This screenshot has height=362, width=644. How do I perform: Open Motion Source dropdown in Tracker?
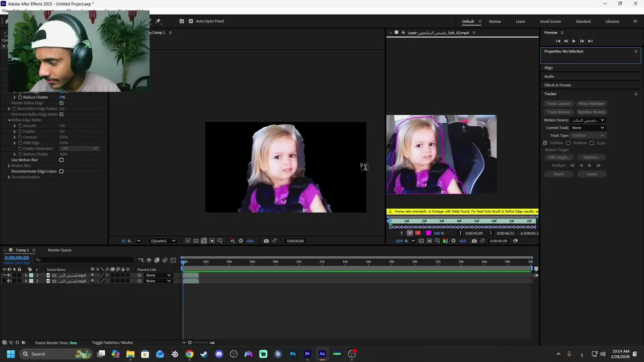[588, 120]
